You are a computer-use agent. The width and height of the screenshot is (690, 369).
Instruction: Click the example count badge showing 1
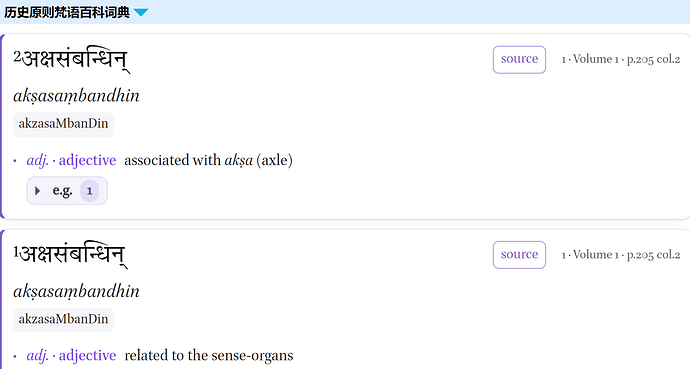point(89,191)
